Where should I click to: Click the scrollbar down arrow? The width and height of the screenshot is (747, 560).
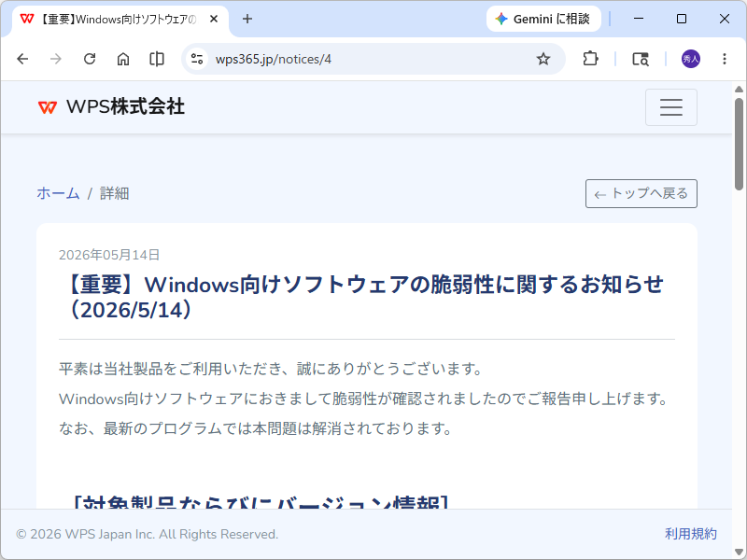tap(739, 553)
